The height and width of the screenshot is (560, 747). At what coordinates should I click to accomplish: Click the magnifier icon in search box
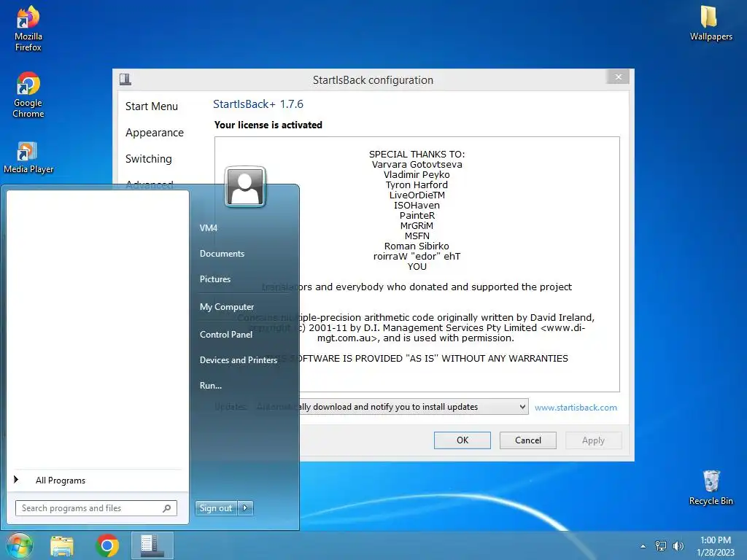click(167, 508)
